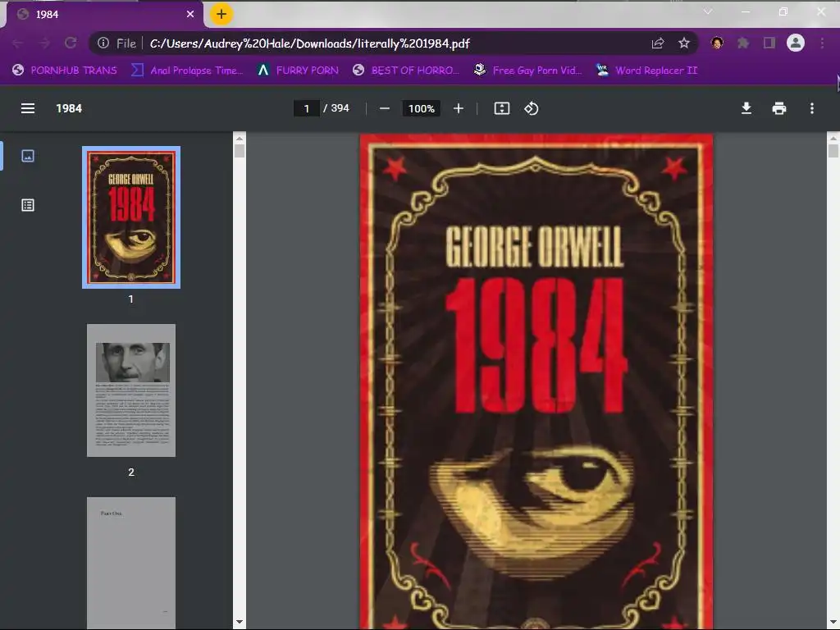Click the address bar file path

309,43
